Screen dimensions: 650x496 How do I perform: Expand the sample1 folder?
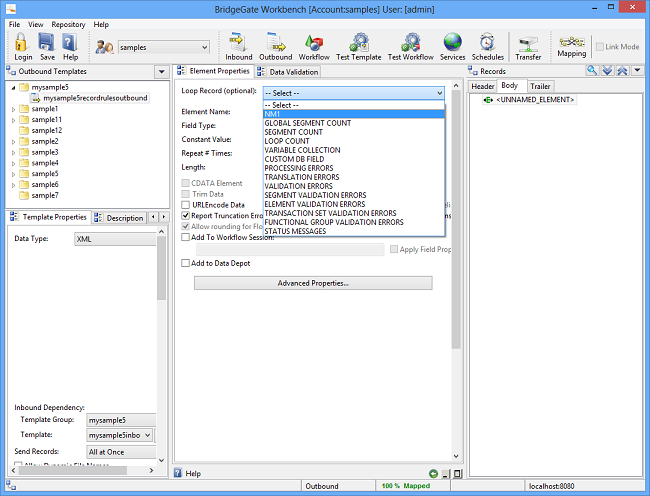click(13, 109)
